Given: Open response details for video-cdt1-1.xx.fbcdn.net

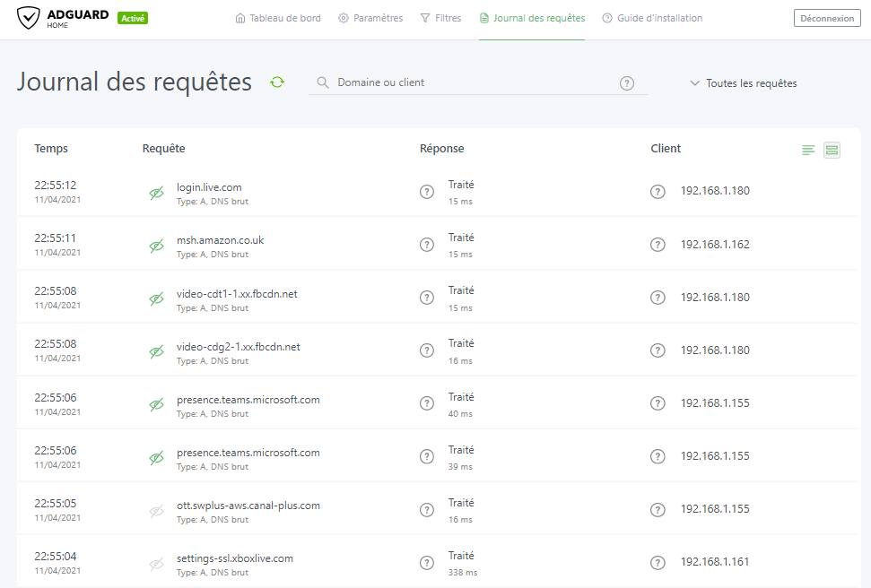Looking at the screenshot, I should click(427, 298).
